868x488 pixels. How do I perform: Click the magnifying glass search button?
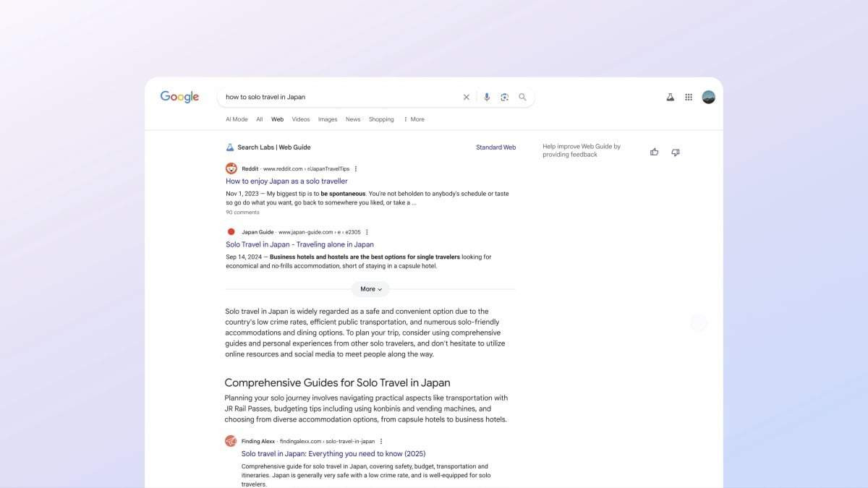(522, 97)
